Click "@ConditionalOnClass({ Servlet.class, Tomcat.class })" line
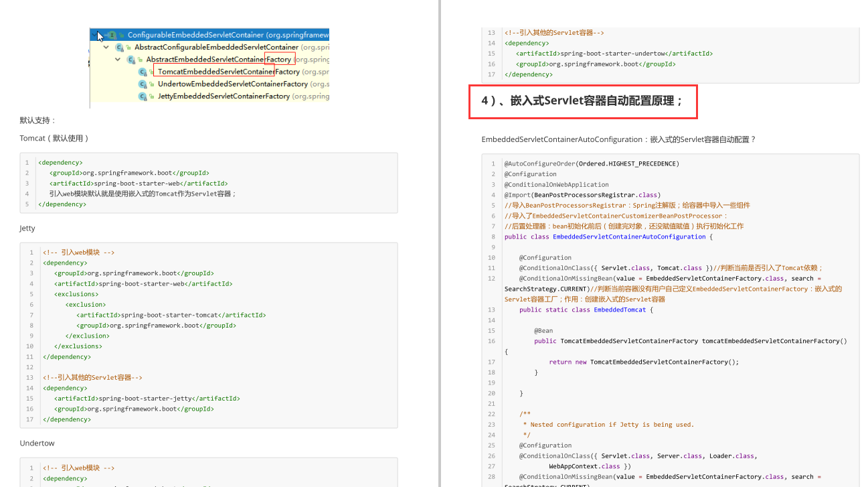The width and height of the screenshot is (868, 487). (616, 268)
